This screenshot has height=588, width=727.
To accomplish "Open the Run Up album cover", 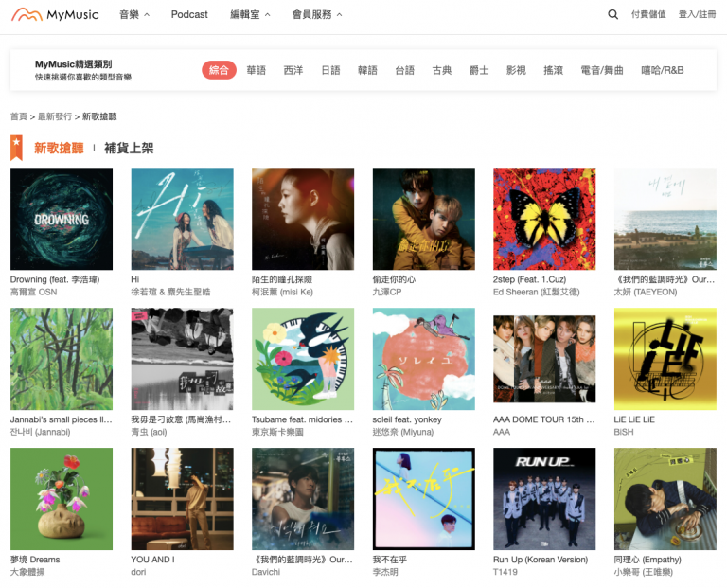I will [544, 499].
